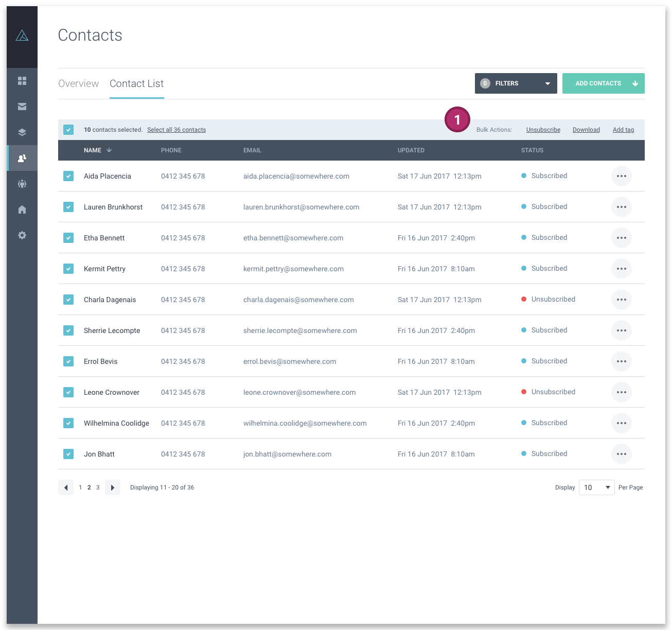Open more options for Aida Placencia
The width and height of the screenshot is (672, 630).
coord(622,176)
